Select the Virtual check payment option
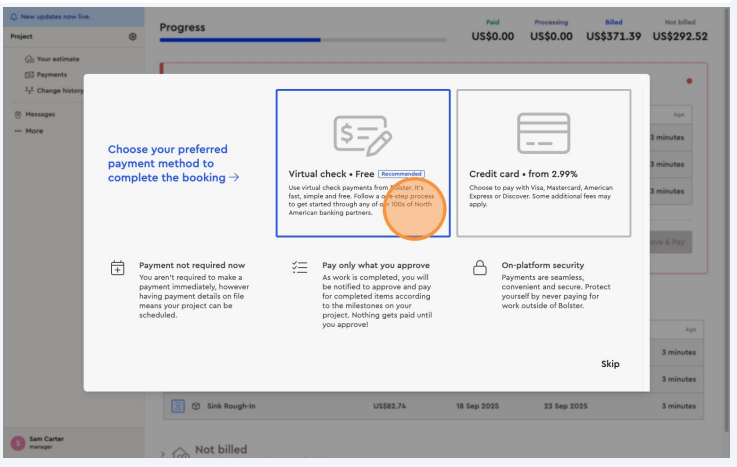 (x=362, y=163)
